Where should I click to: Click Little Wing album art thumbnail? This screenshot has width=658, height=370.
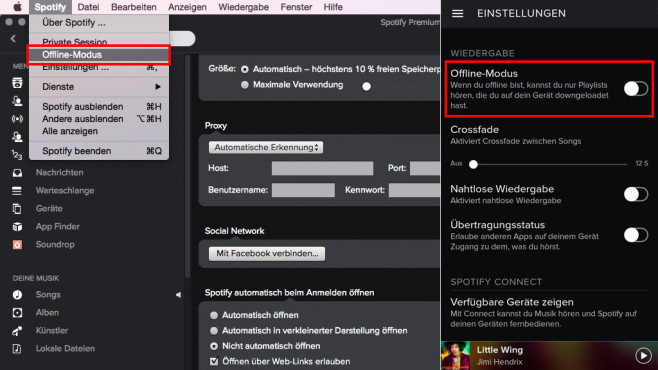(x=456, y=355)
